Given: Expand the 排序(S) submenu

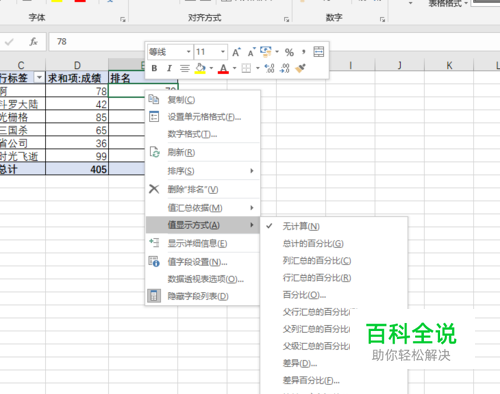Looking at the screenshot, I should point(203,171).
